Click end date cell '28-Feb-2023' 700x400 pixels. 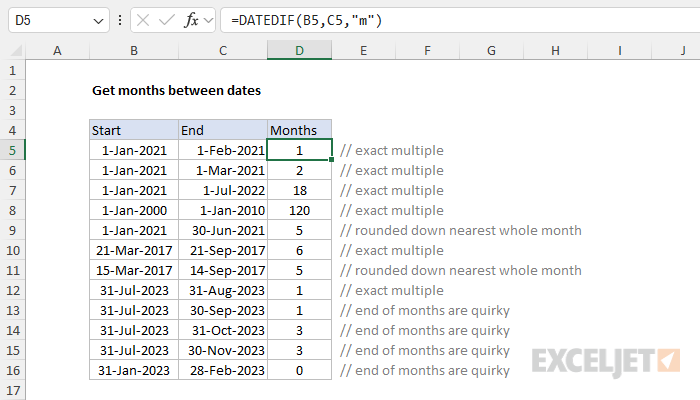pyautogui.click(x=223, y=371)
